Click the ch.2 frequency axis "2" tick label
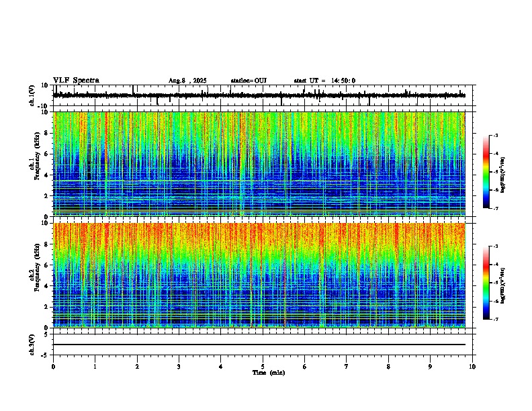The image size is (532, 411). point(47,307)
